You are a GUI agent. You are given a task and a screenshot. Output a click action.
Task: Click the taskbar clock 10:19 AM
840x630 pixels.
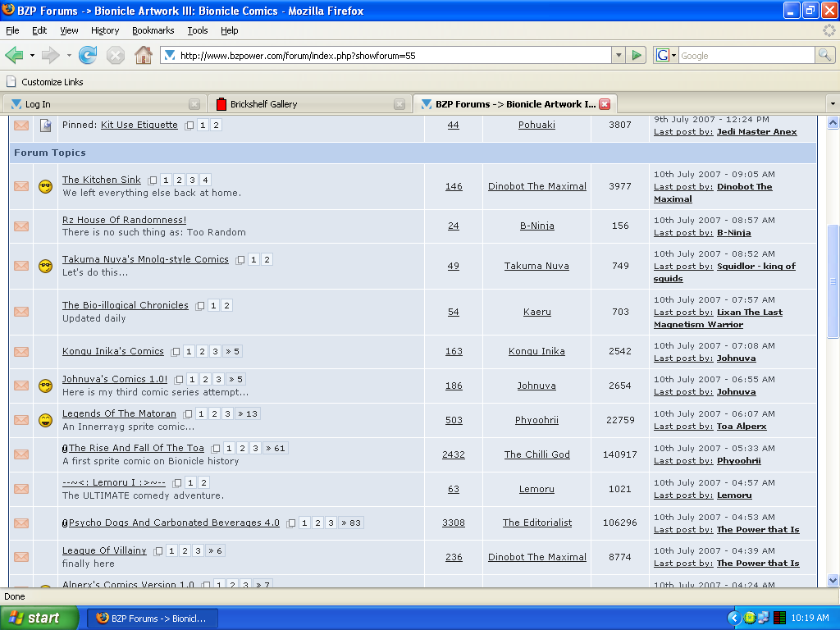click(810, 619)
